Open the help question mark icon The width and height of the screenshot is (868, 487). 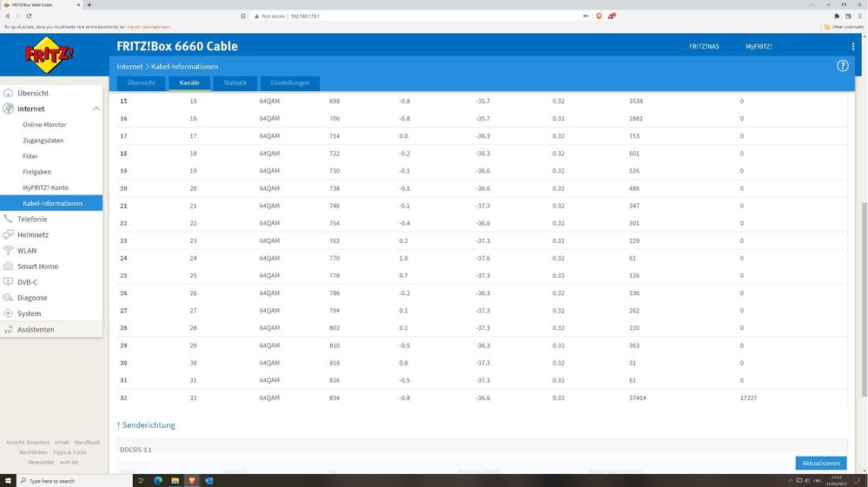pos(843,66)
